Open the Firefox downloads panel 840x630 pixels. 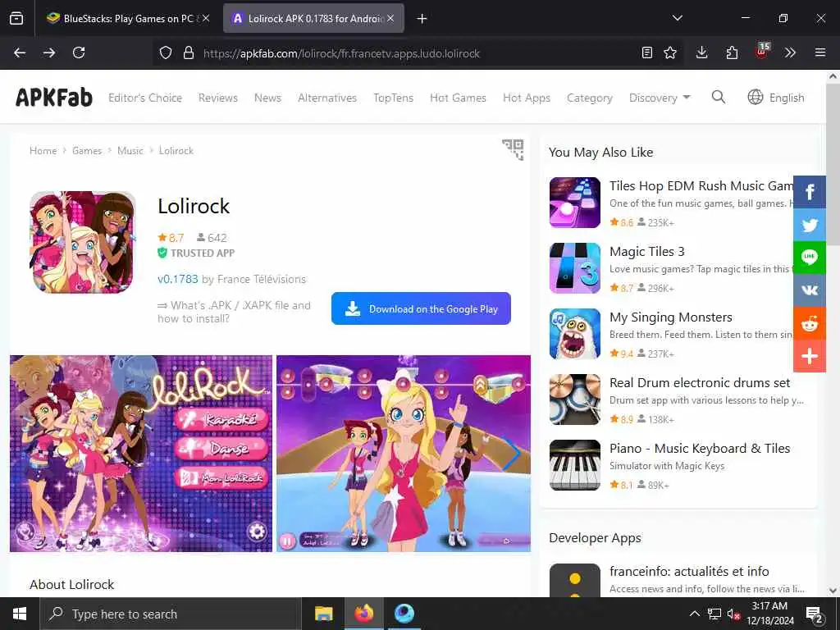[x=702, y=52]
